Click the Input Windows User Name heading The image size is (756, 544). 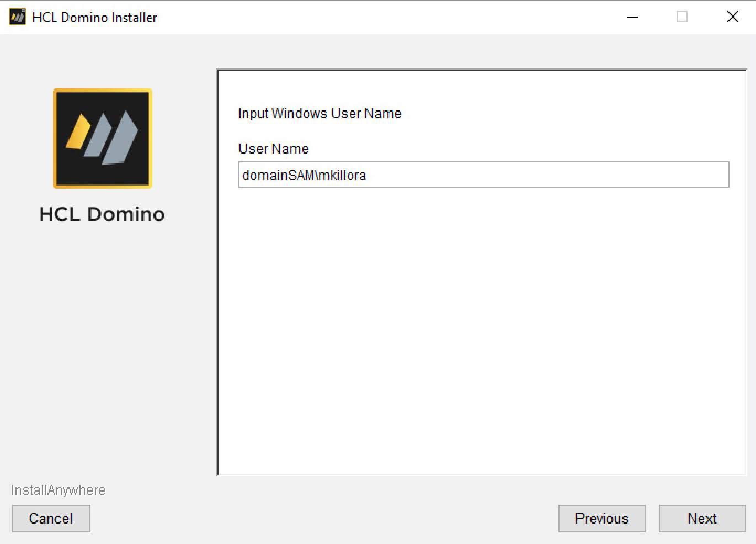click(319, 113)
